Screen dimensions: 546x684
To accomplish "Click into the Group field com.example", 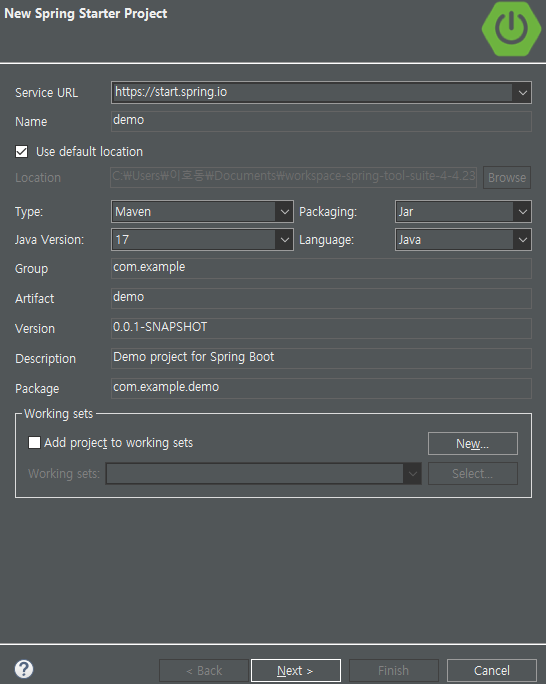I will [321, 268].
